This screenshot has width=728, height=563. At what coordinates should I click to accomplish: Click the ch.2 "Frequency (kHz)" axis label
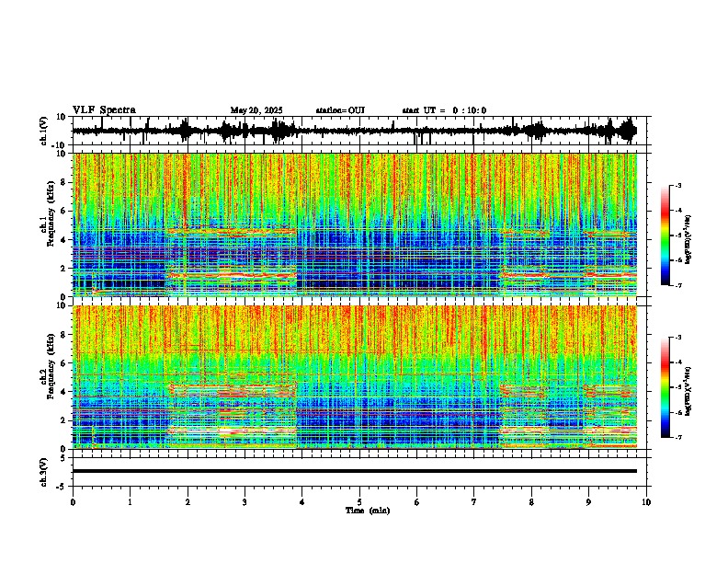(51, 366)
